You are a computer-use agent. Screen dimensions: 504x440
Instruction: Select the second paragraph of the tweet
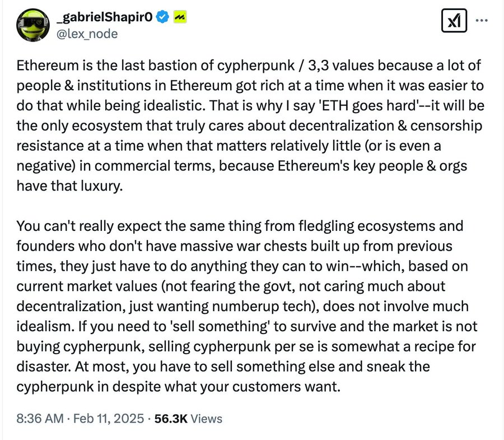click(x=246, y=305)
